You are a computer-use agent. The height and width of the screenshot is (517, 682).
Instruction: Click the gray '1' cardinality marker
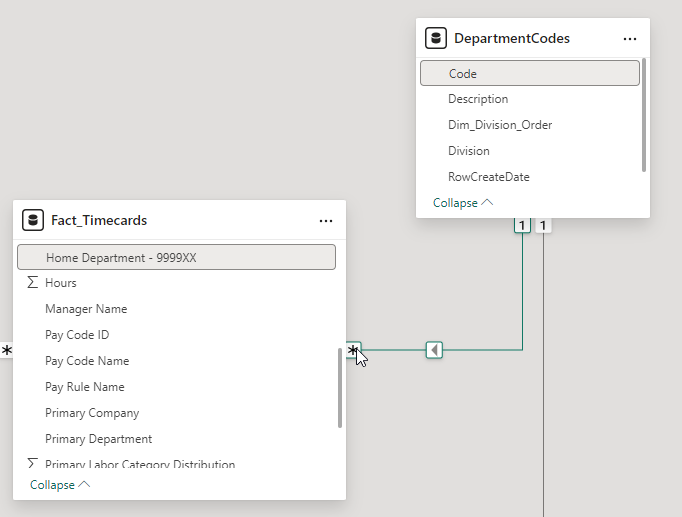click(543, 225)
